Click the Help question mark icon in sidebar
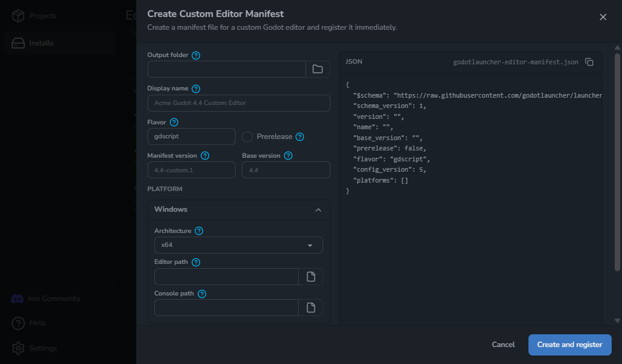622x364 pixels. 18,323
